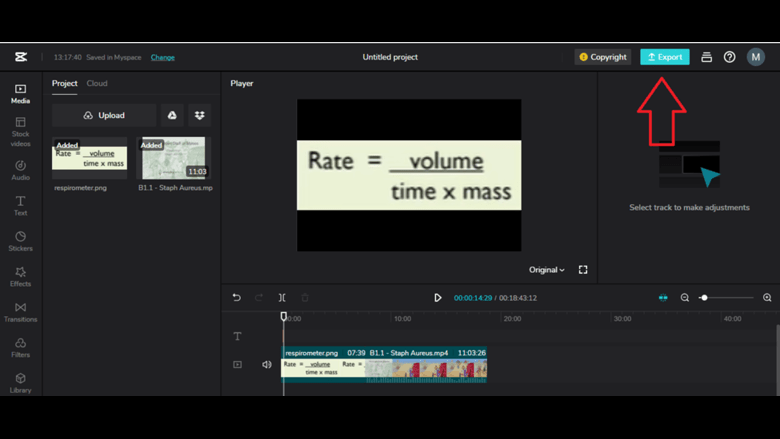
Task: Expand the Original aspect ratio dropdown
Action: (547, 270)
